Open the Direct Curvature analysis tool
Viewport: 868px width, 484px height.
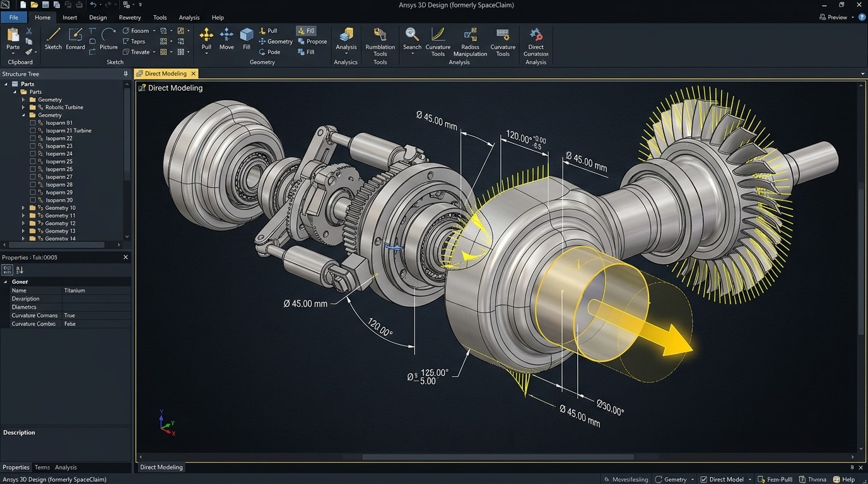coord(536,42)
